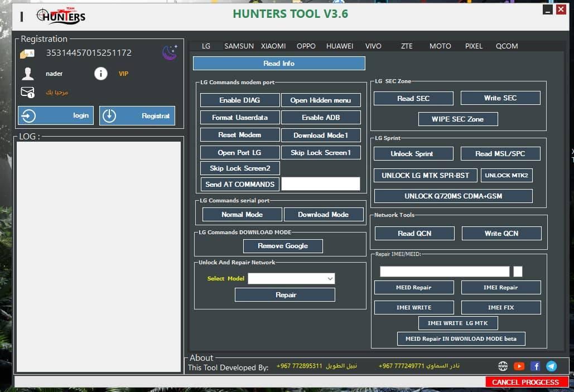Focus the AT command input field
The width and height of the screenshot is (574, 392).
click(x=321, y=184)
